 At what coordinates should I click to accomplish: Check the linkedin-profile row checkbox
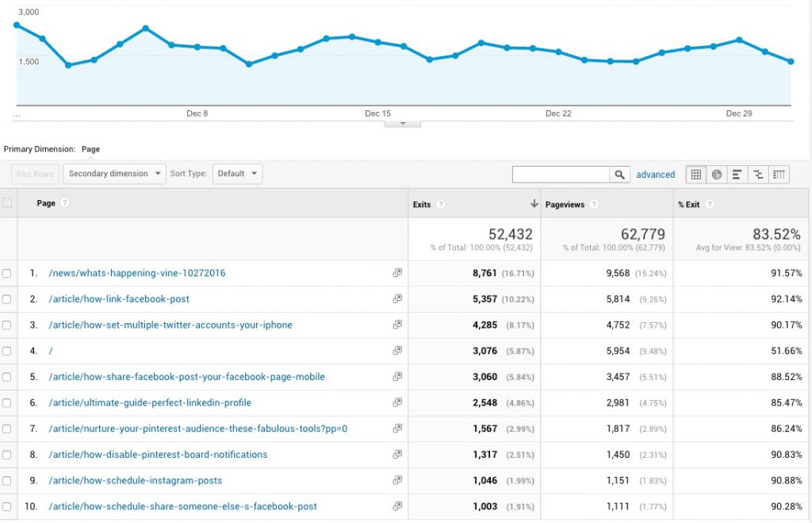(6, 402)
